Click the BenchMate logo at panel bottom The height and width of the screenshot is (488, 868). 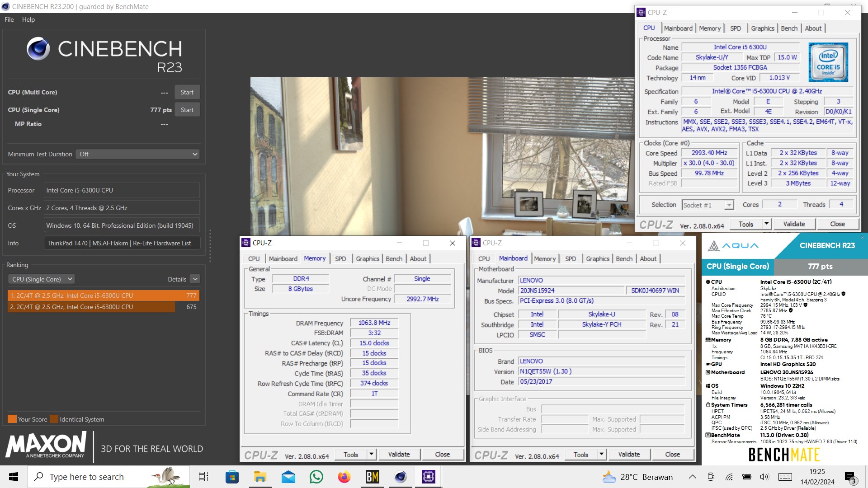[784, 454]
